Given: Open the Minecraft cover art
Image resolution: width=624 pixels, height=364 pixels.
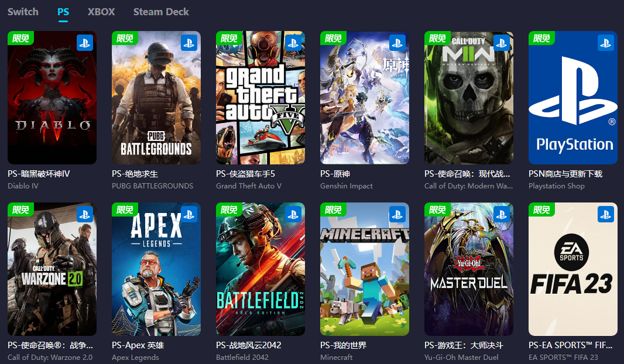Looking at the screenshot, I should pyautogui.click(x=365, y=269).
